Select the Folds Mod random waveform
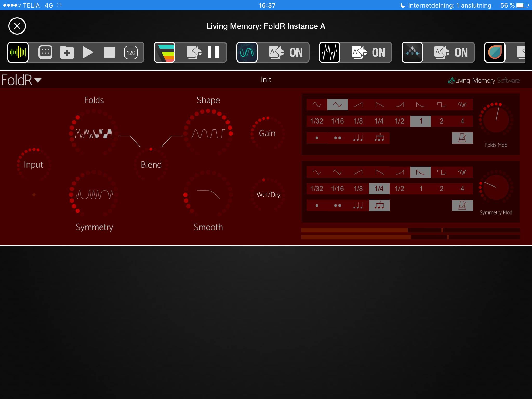 point(462,105)
